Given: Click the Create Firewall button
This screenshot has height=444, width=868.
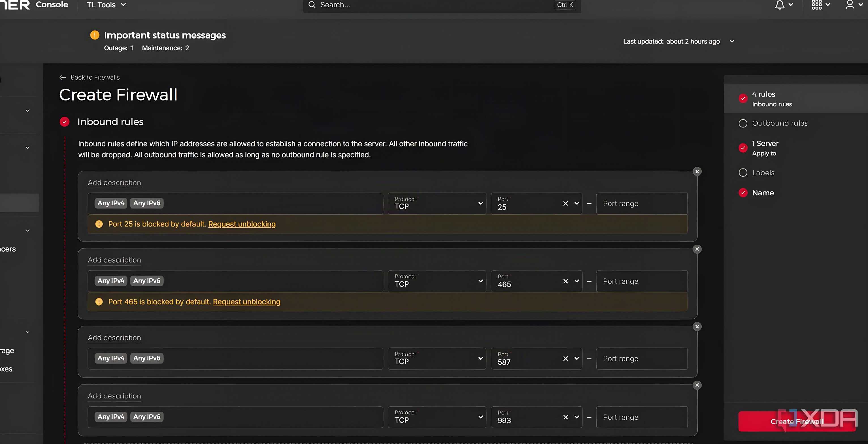Looking at the screenshot, I should (x=797, y=421).
